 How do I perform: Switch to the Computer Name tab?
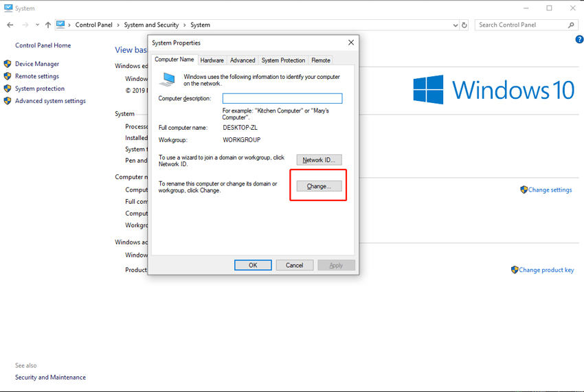point(174,59)
